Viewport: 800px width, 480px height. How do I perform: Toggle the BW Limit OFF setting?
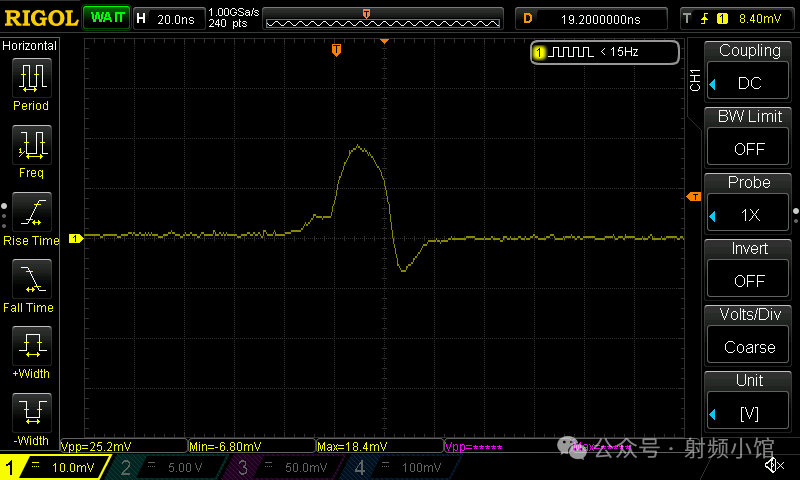coord(749,148)
